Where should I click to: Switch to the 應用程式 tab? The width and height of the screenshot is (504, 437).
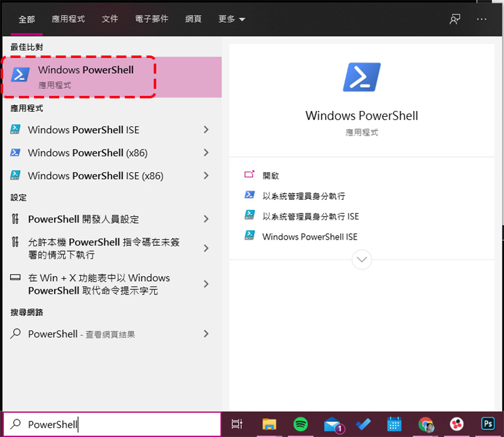click(68, 20)
